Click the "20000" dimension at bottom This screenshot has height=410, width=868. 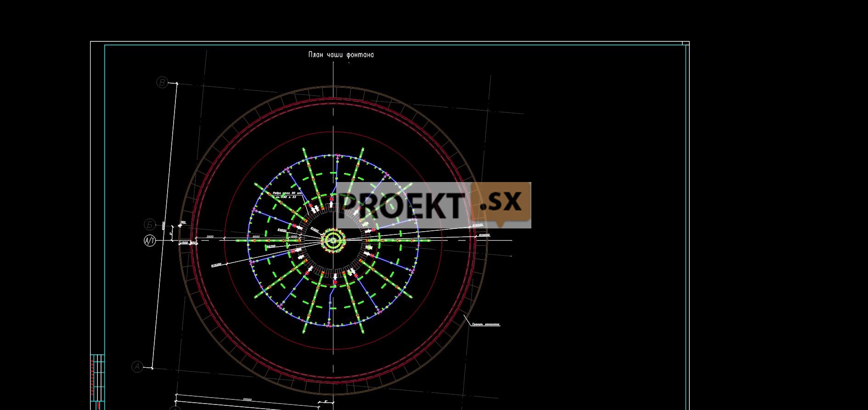[247, 399]
